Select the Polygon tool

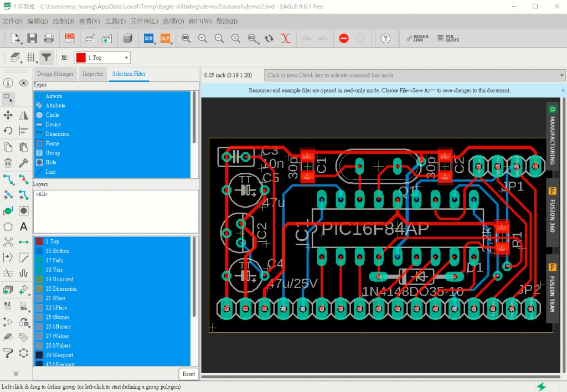8,226
